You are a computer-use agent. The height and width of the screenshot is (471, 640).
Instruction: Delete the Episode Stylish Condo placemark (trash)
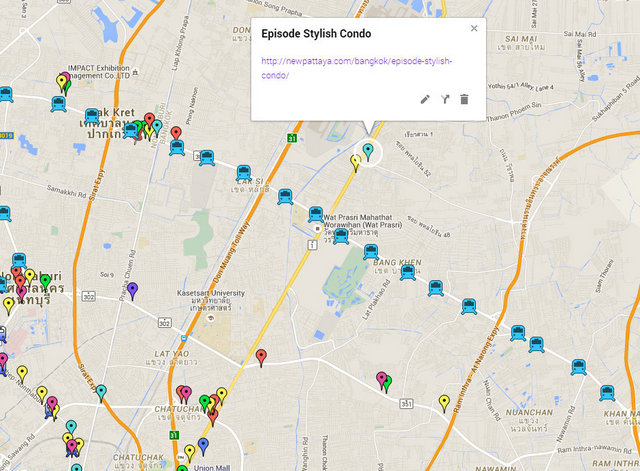[464, 99]
